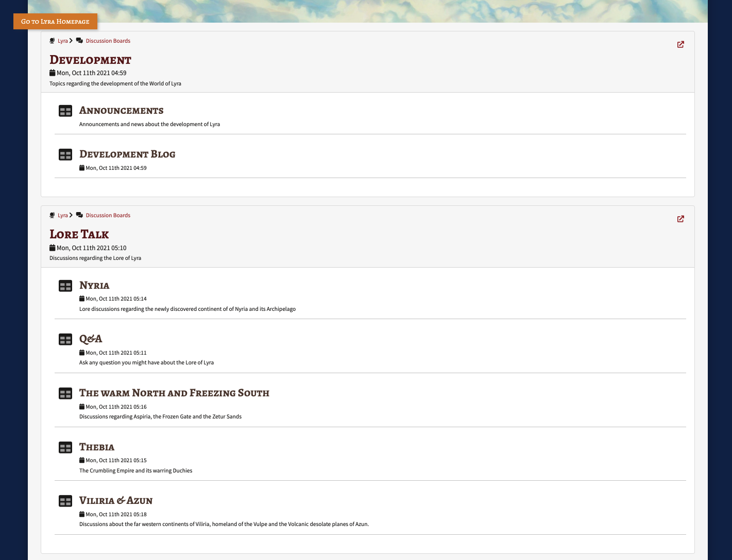The height and width of the screenshot is (560, 732).
Task: Open the Viliria & Azun board
Action: (116, 501)
